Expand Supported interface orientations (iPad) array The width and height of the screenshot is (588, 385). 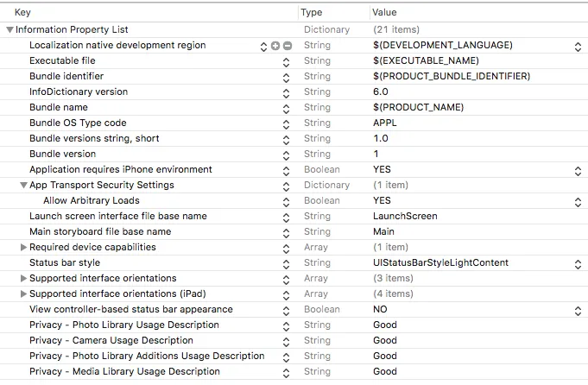pyautogui.click(x=23, y=294)
